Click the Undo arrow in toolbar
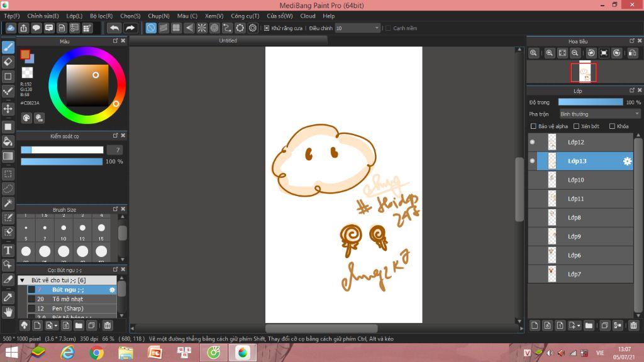 (114, 28)
